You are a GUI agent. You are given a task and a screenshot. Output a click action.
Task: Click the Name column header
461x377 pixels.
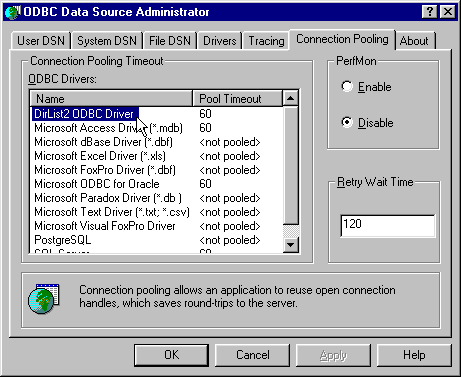point(111,98)
